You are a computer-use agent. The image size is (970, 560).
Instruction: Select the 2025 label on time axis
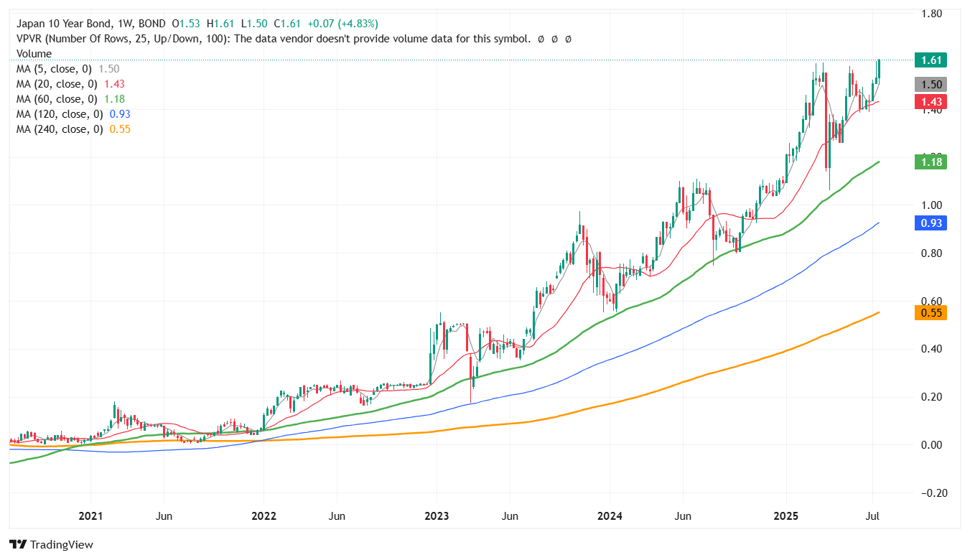(785, 516)
